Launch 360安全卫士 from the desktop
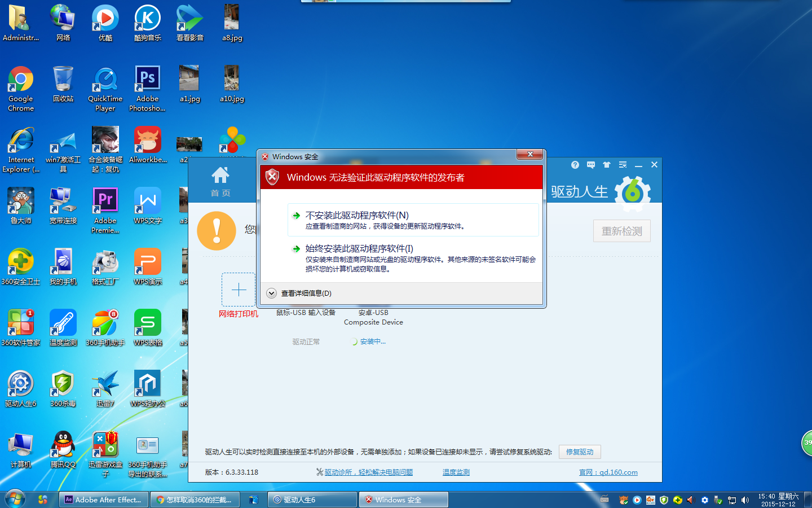Image resolution: width=812 pixels, height=508 pixels. point(21,267)
